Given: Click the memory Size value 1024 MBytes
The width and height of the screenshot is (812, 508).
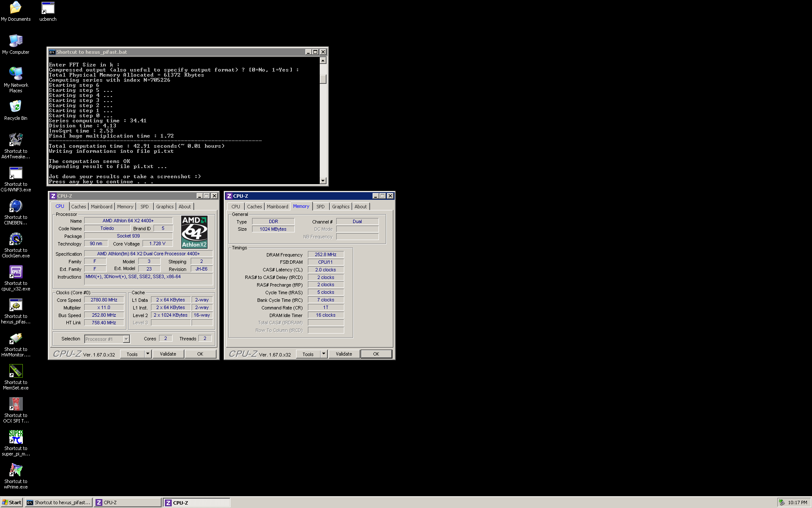Looking at the screenshot, I should pyautogui.click(x=273, y=229).
